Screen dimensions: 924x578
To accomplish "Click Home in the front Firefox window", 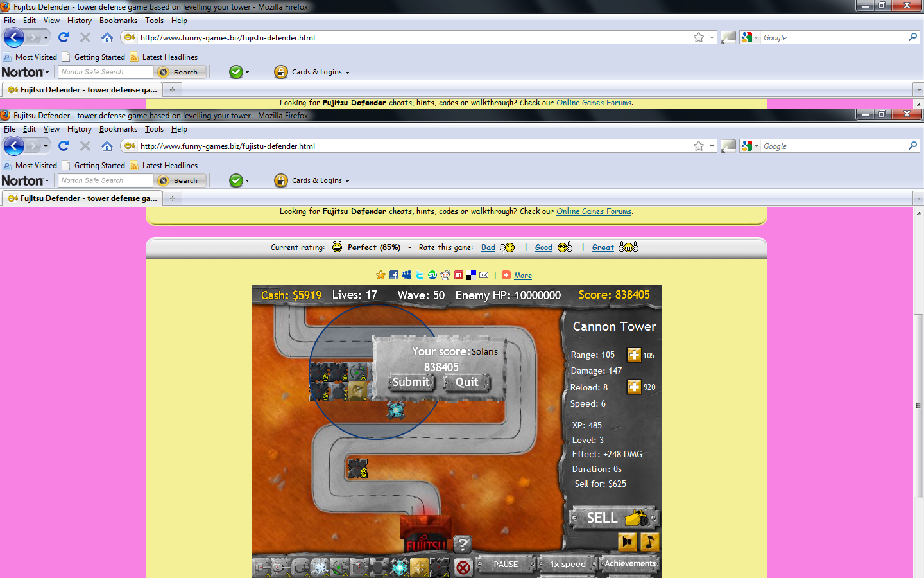I will coord(107,146).
